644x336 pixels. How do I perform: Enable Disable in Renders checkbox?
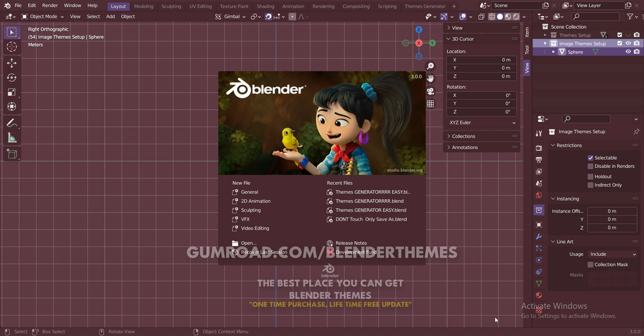click(590, 166)
